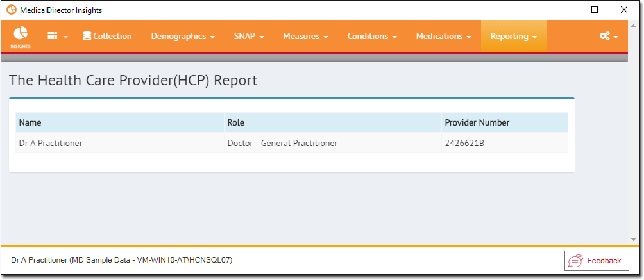Click the Feedback speech bubble icon
This screenshot has height=280, width=644.
coord(576,261)
